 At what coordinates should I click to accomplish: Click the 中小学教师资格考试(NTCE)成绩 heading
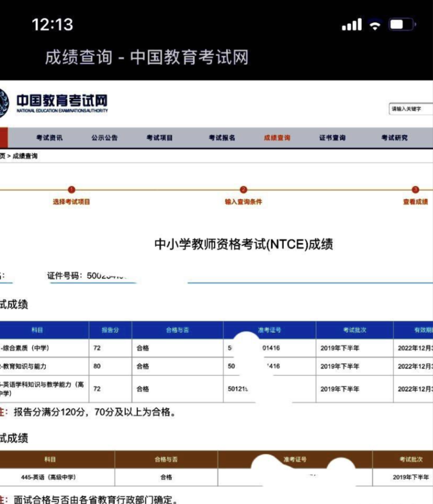tap(244, 244)
